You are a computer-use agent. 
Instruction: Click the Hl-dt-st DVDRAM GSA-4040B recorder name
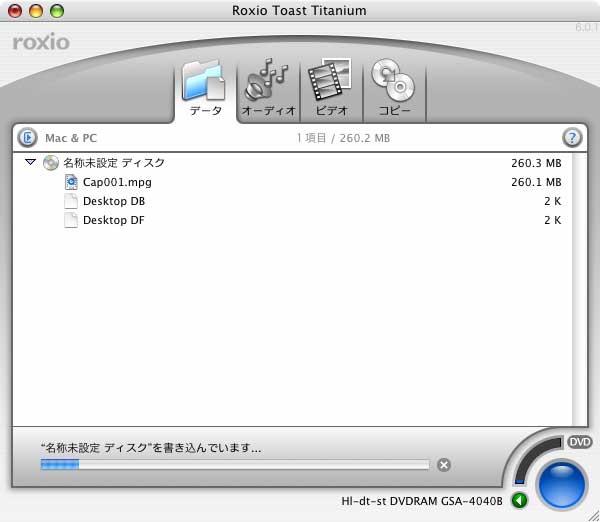coord(423,501)
